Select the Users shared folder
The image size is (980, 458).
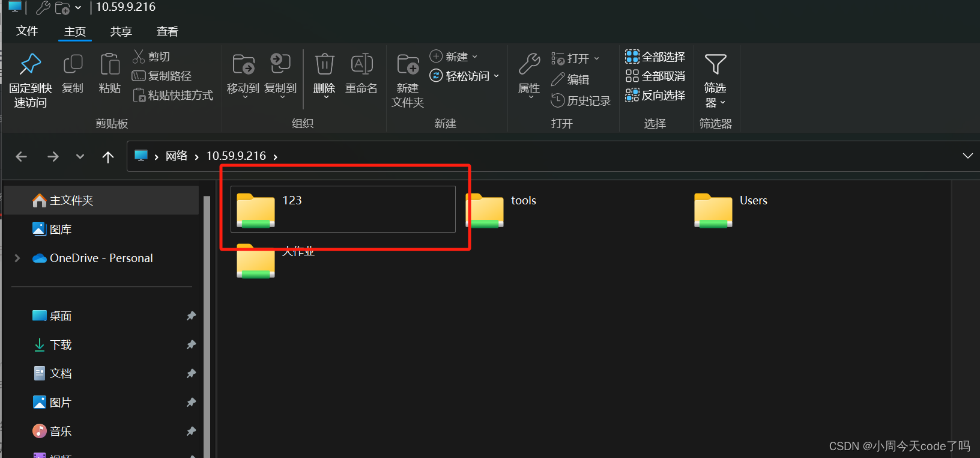click(731, 210)
